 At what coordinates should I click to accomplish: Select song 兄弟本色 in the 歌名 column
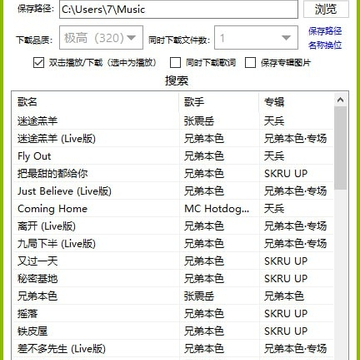(x=38, y=296)
